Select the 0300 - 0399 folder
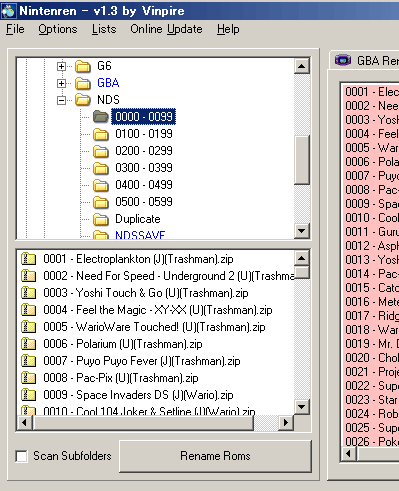Screen dimensions: 399x491 click(x=144, y=168)
